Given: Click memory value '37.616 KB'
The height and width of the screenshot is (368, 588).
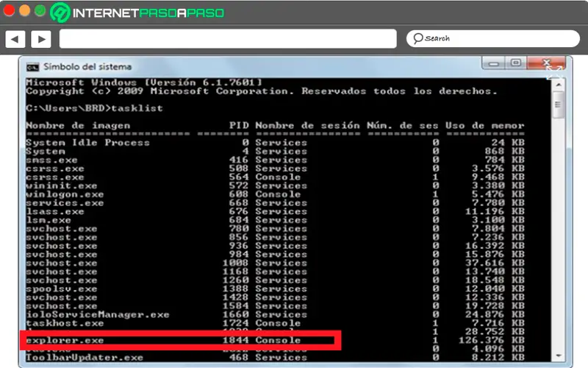Looking at the screenshot, I should point(495,263).
